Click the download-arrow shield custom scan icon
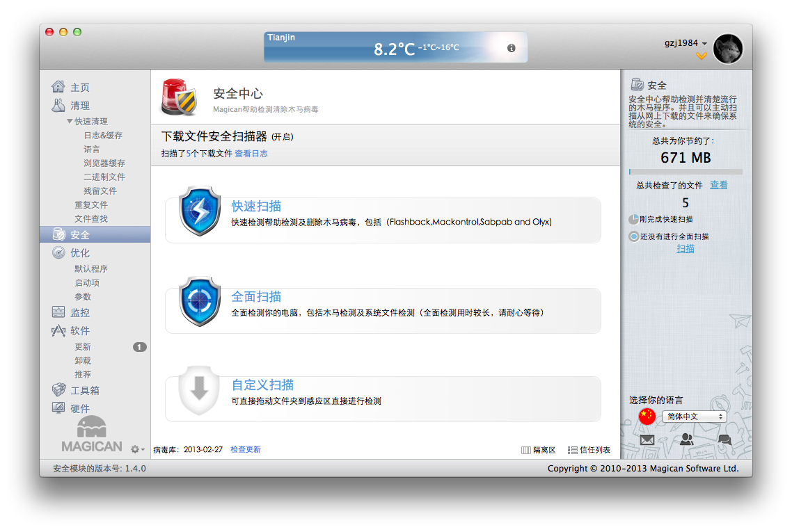792x532 pixels. [x=200, y=390]
